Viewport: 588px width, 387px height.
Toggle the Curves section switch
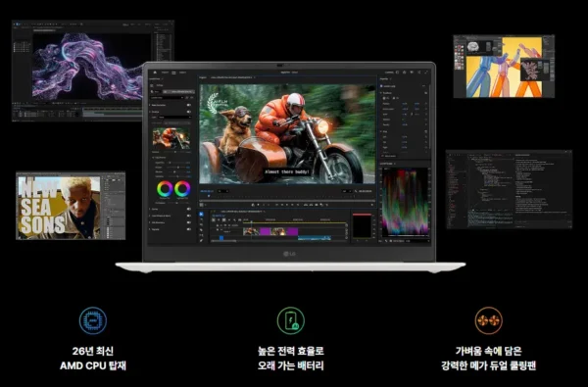(188, 209)
